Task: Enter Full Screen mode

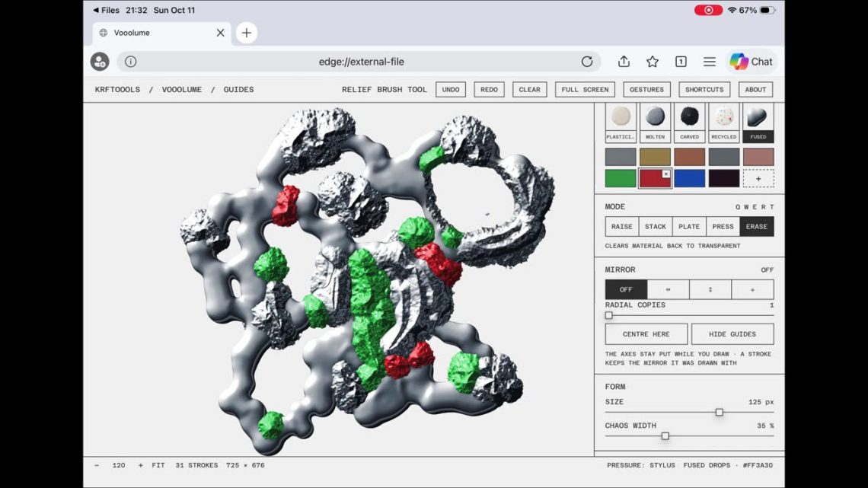Action: [x=585, y=90]
